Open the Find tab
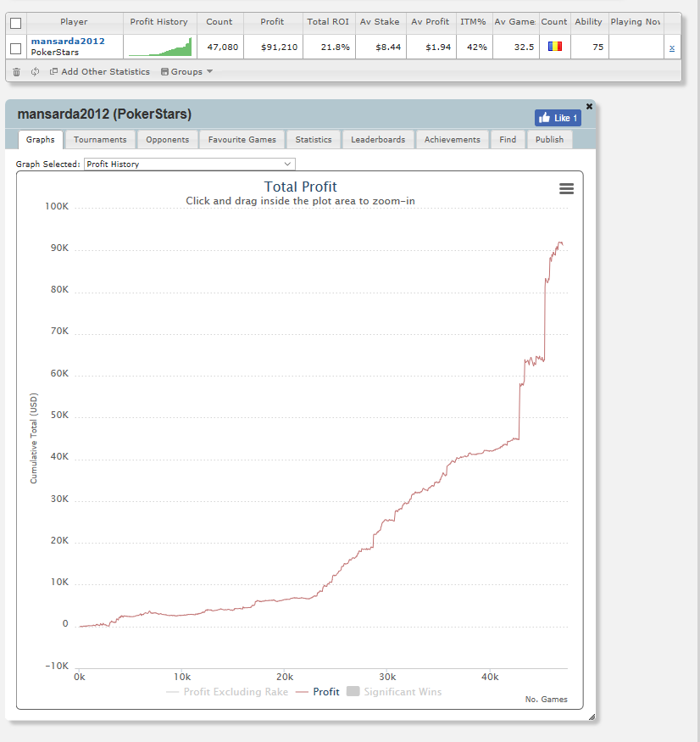This screenshot has height=742, width=700. tap(508, 140)
